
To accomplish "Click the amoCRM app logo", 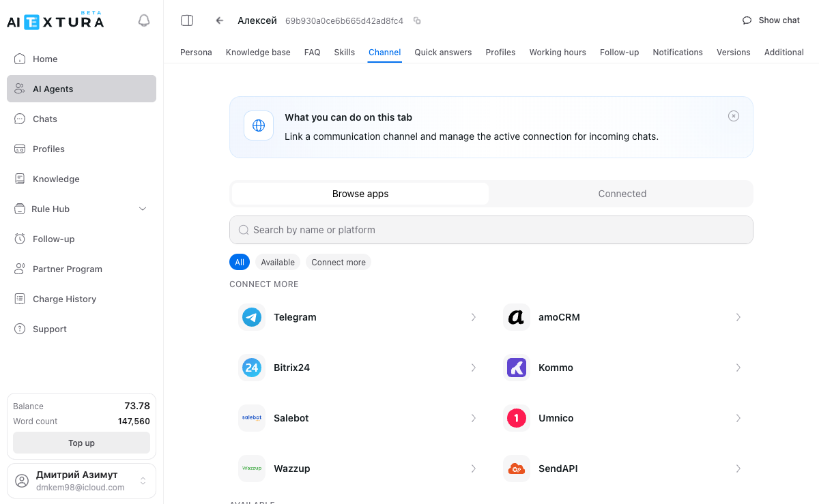I will click(517, 317).
